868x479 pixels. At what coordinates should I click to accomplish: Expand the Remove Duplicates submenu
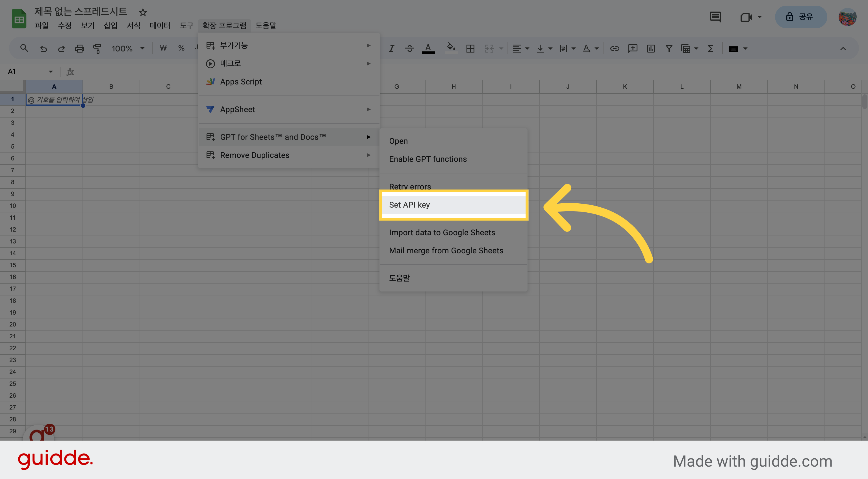click(x=289, y=155)
